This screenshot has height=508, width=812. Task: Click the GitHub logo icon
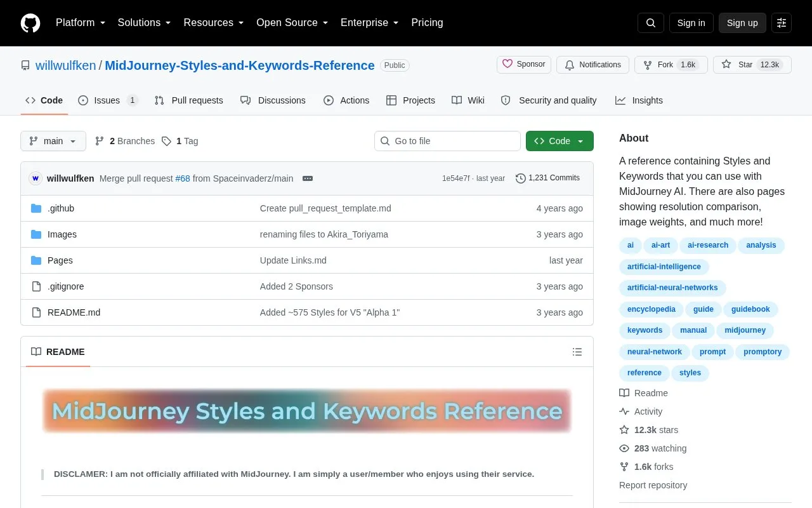pos(30,23)
